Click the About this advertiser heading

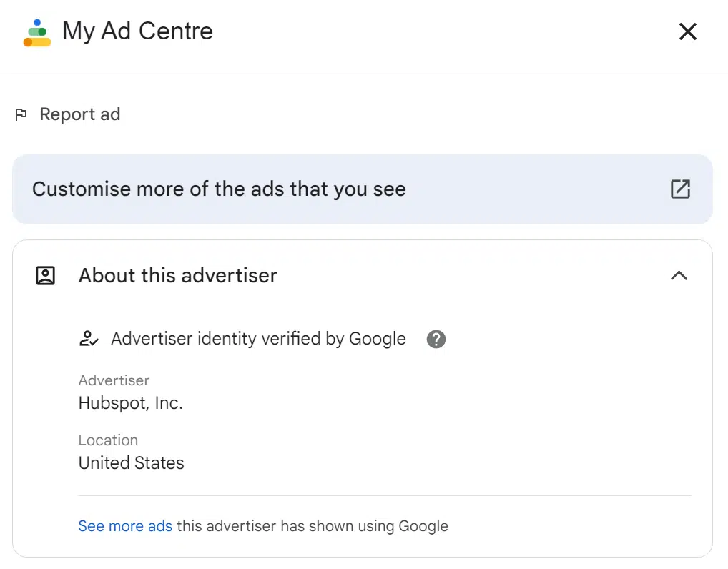pyautogui.click(x=177, y=276)
